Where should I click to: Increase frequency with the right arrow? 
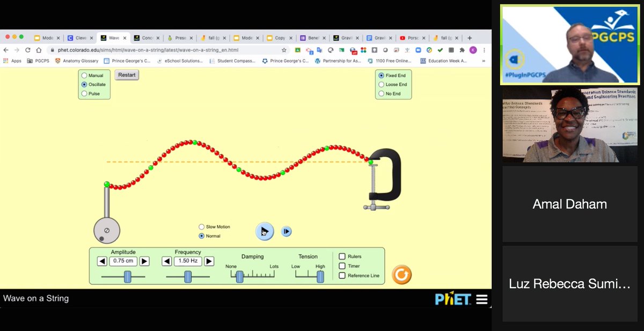pyautogui.click(x=209, y=261)
